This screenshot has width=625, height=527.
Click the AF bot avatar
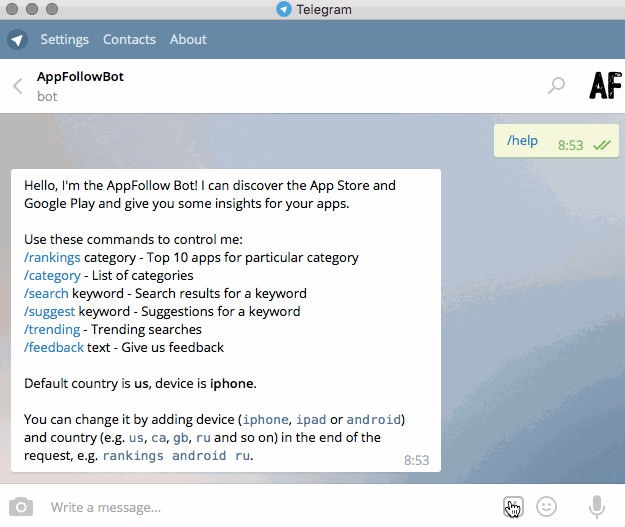coord(604,86)
